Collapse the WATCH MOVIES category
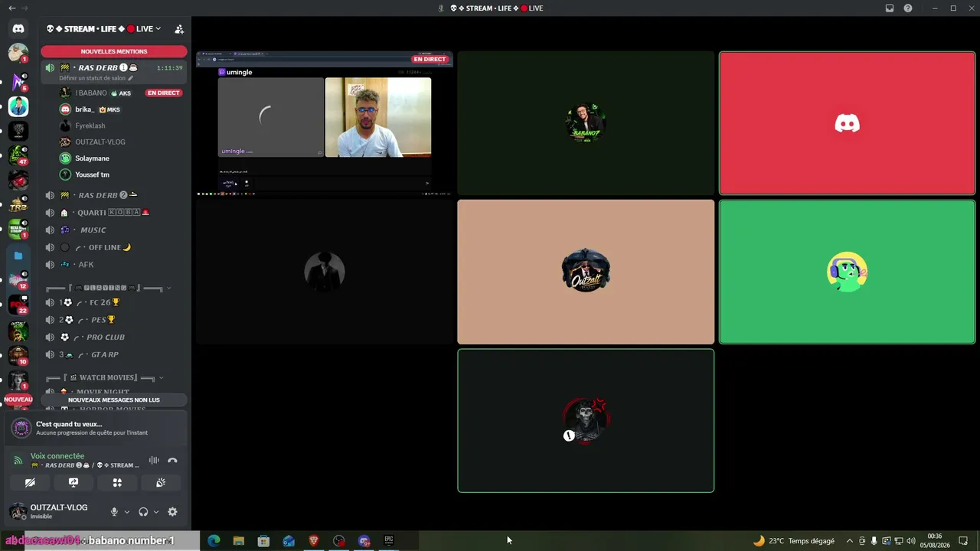Screen dimensions: 980x551 (104, 377)
